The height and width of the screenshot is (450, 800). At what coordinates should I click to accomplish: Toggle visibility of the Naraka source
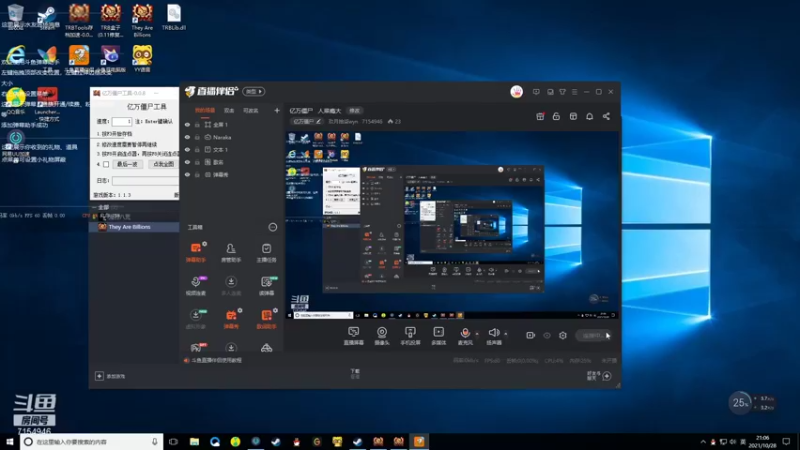[x=187, y=137]
